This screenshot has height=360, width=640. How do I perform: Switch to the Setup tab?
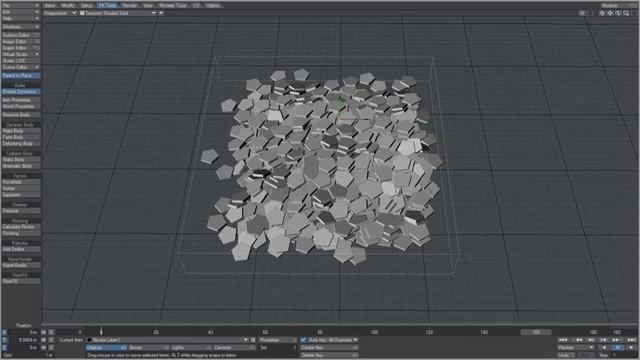click(86, 6)
